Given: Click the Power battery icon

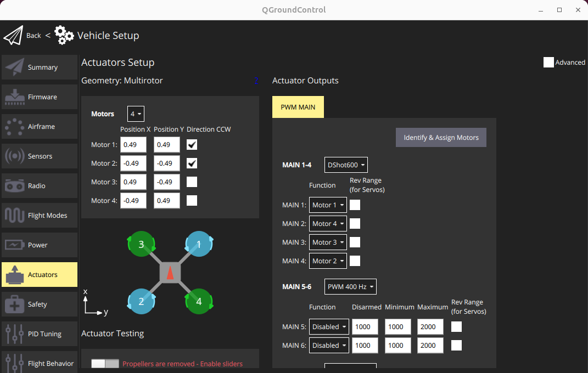Looking at the screenshot, I should [x=15, y=245].
